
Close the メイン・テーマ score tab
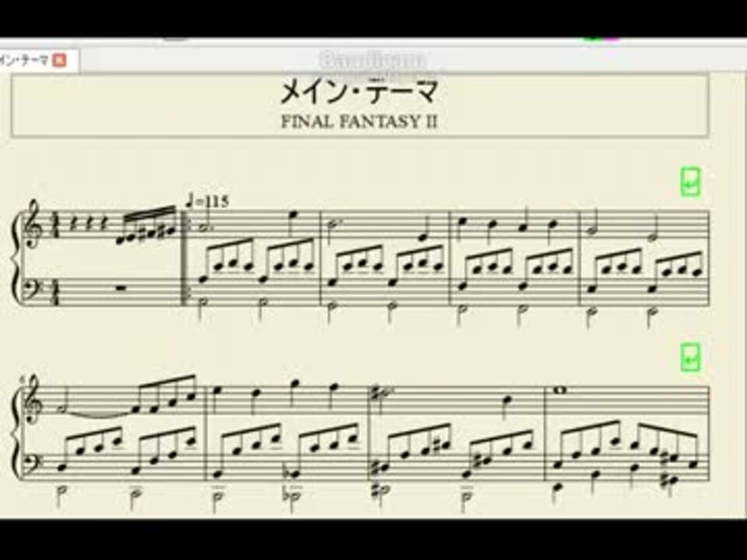pos(60,60)
